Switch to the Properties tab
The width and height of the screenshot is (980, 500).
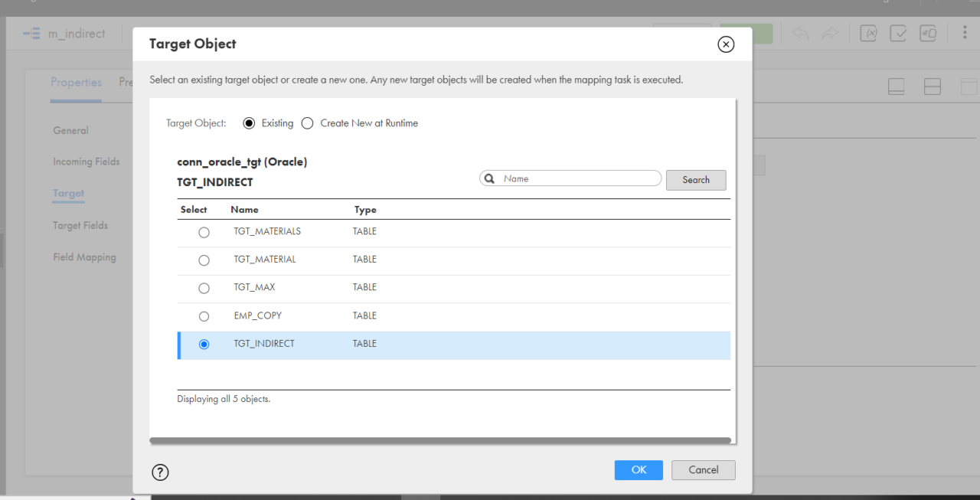point(76,82)
